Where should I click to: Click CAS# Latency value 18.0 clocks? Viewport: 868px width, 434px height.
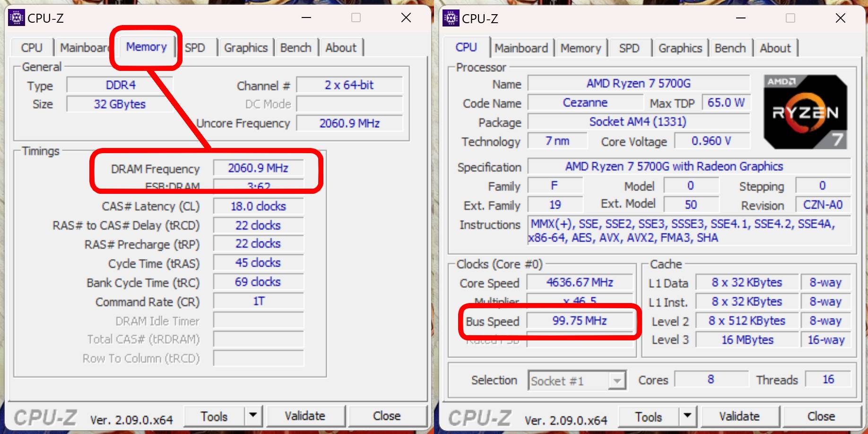[258, 207]
